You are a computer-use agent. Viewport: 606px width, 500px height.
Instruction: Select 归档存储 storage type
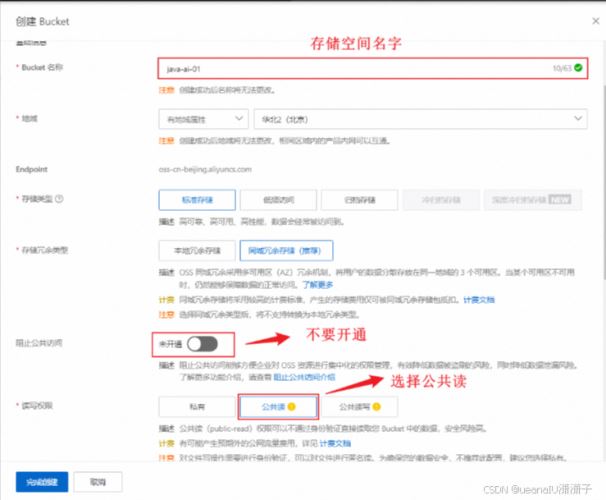(x=359, y=200)
